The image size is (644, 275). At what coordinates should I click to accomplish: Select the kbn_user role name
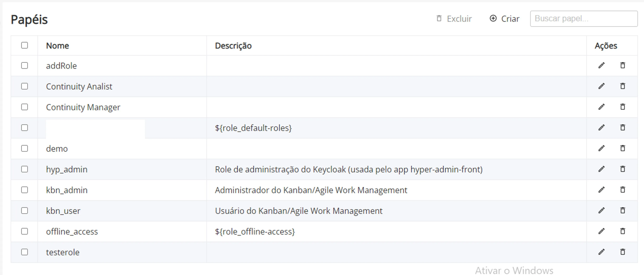pyautogui.click(x=63, y=211)
